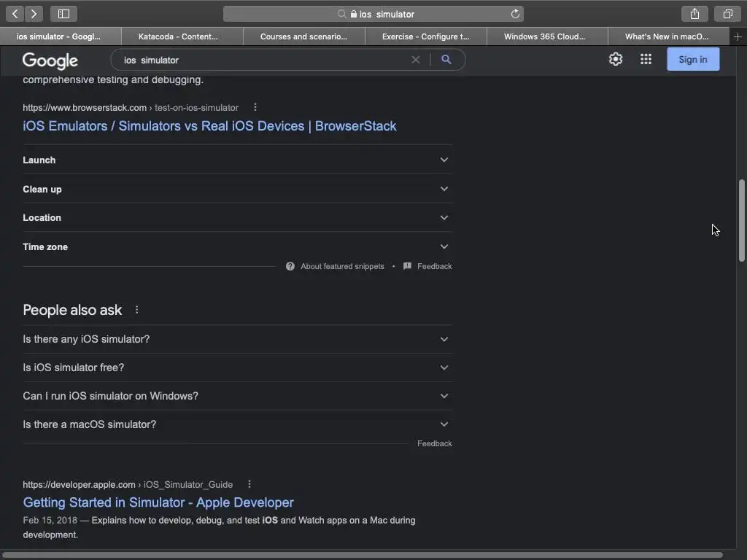This screenshot has width=747, height=560.
Task: Switch to Katacoda - Content tab
Action: coord(182,36)
